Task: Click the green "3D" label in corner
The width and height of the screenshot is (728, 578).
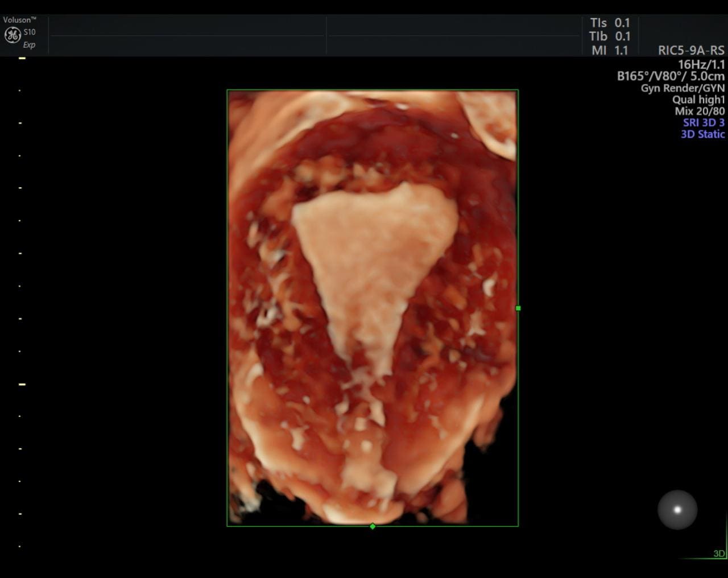Action: pyautogui.click(x=719, y=554)
